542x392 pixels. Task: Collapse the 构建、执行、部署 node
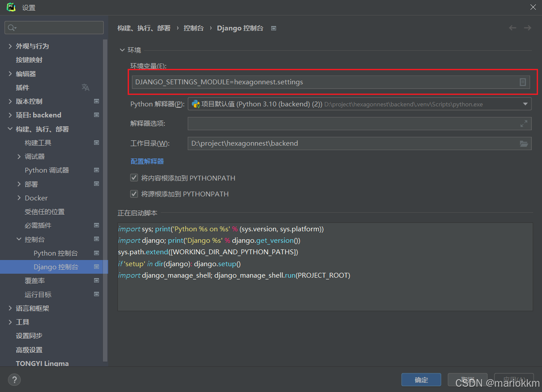[10, 129]
